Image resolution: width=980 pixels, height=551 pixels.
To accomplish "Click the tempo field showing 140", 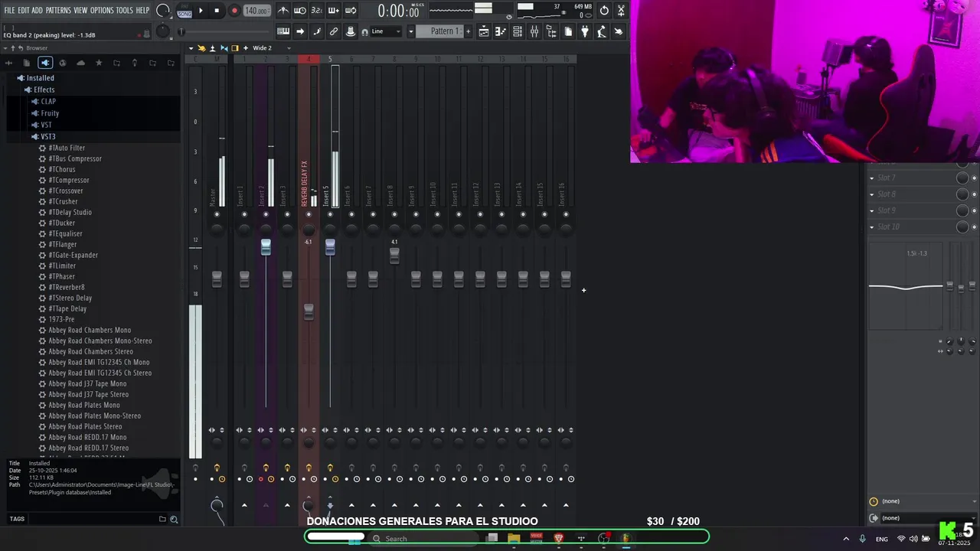I will pos(256,11).
